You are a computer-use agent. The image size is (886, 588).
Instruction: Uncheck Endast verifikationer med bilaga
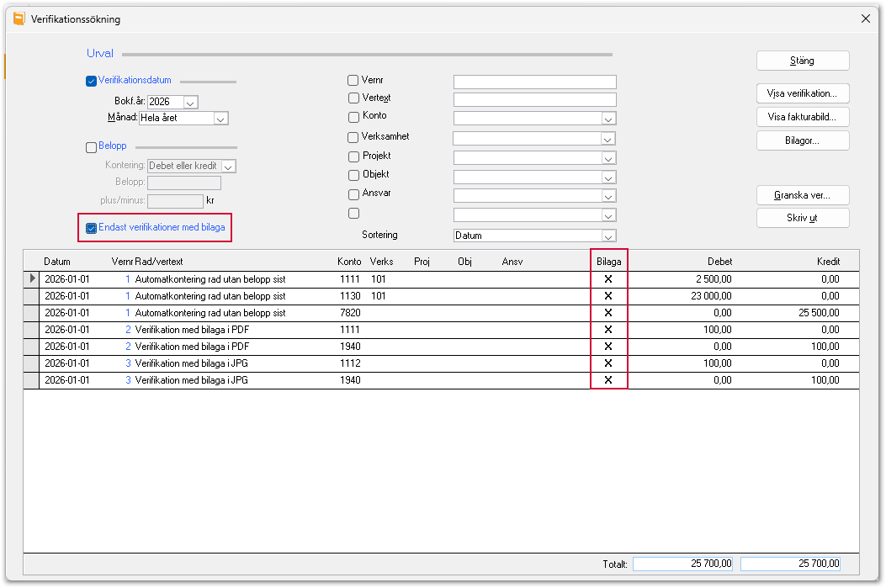click(x=91, y=228)
